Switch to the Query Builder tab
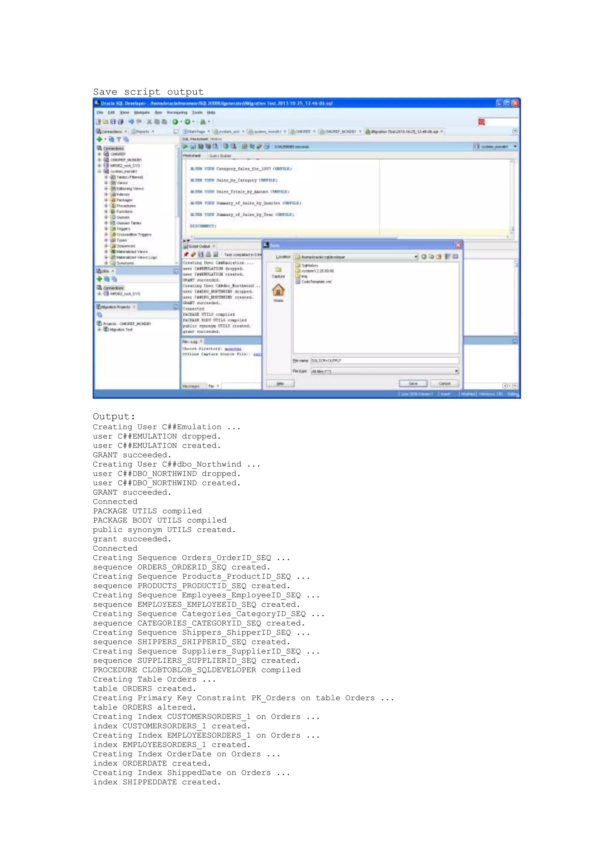614x868 pixels. coord(220,156)
